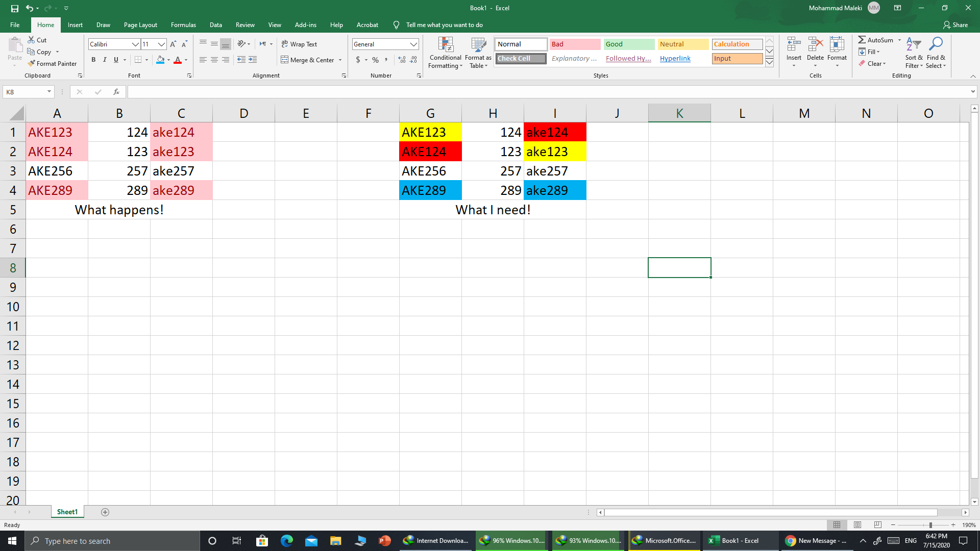This screenshot has height=551, width=980.
Task: Toggle Wrap Text on
Action: [299, 44]
